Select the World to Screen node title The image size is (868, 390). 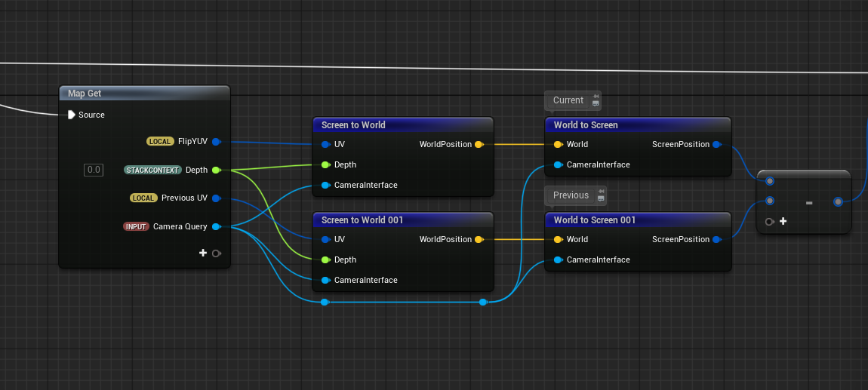coord(586,125)
